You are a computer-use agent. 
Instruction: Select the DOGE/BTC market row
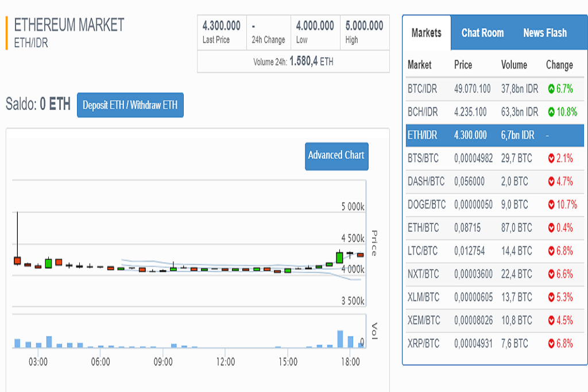494,205
